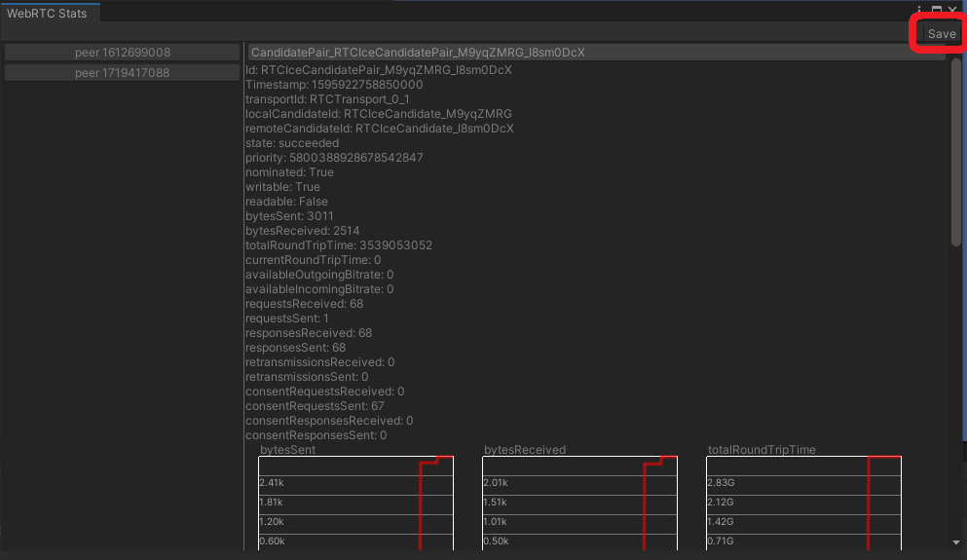Viewport: 967px width, 560px height.
Task: Click 'Timestamp: 1595922758850000' text
Action: pos(334,85)
